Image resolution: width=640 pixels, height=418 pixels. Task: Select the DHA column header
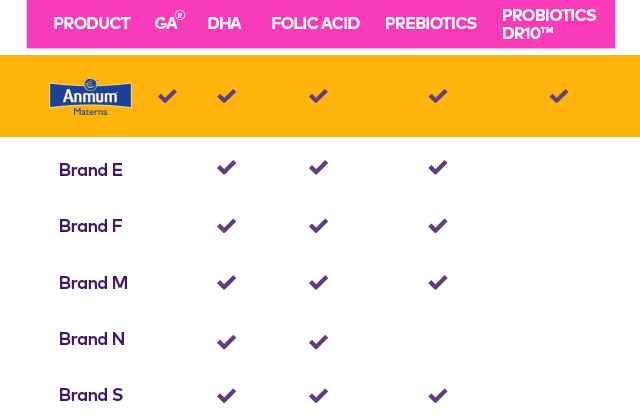[x=224, y=24]
